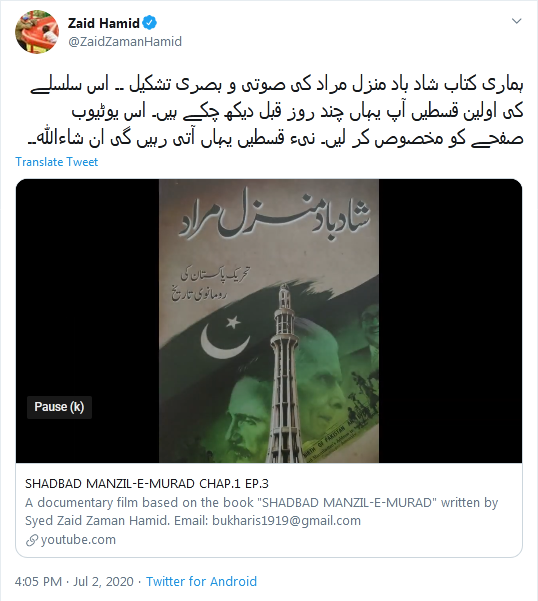Image resolution: width=538 pixels, height=601 pixels.
Task: Click the Urdu book title on the cover
Action: coord(274,216)
